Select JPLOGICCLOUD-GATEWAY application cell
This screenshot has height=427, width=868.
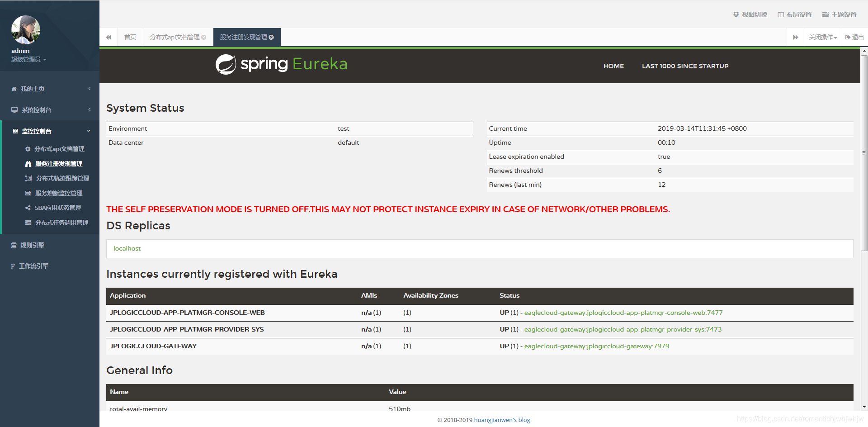coord(153,346)
